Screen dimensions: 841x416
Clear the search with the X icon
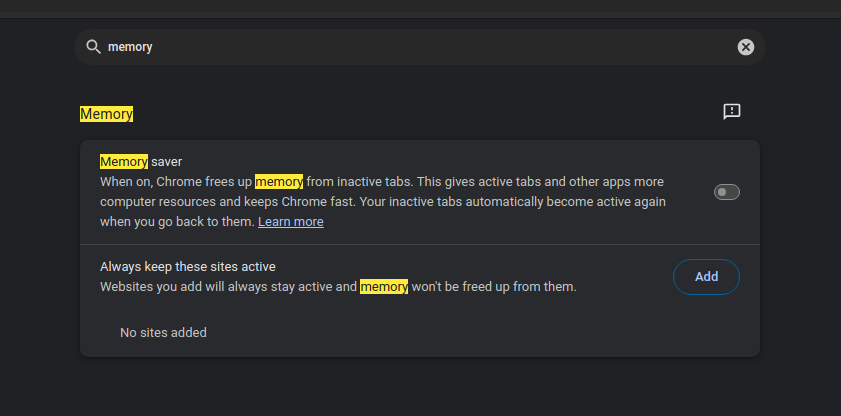click(746, 47)
